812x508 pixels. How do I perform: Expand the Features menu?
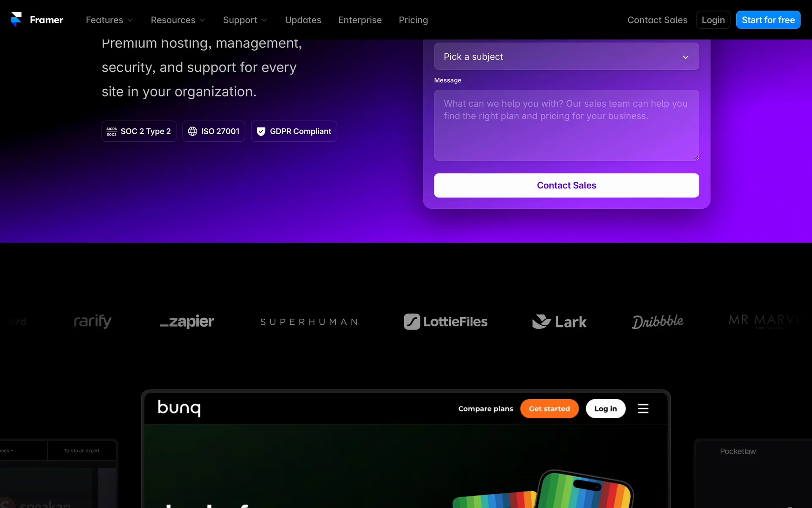click(109, 20)
